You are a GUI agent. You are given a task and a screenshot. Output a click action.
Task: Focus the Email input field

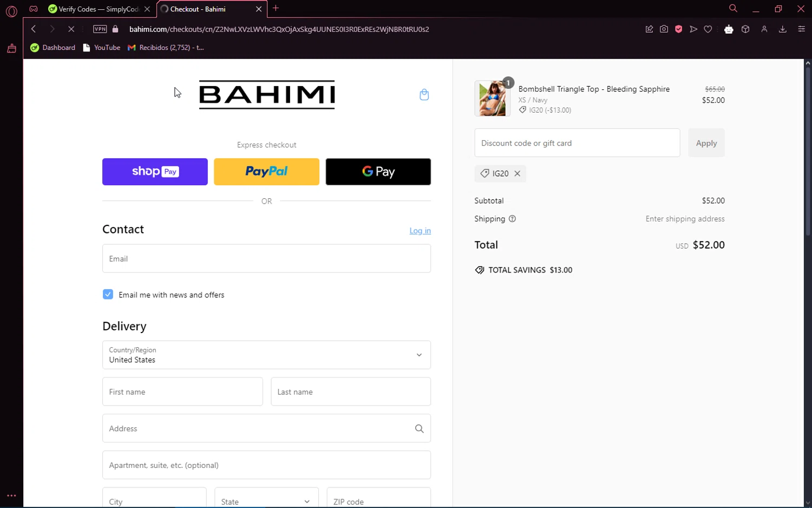(266, 258)
